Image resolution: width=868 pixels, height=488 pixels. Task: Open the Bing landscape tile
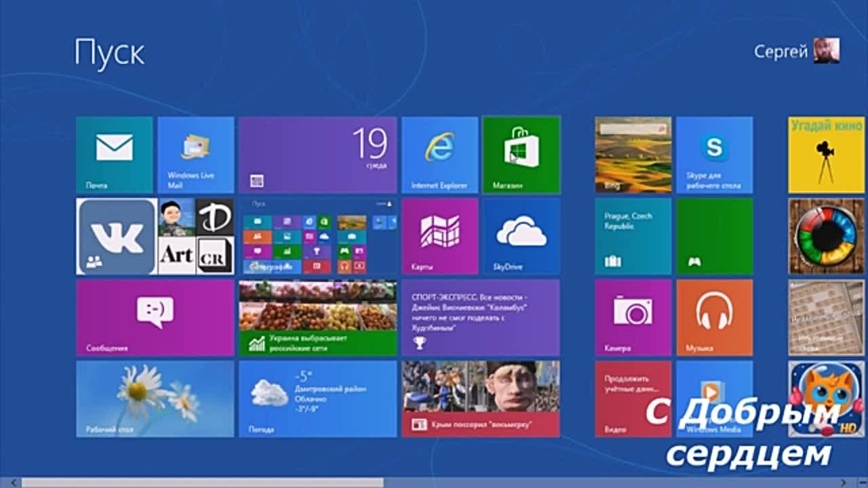(x=633, y=155)
